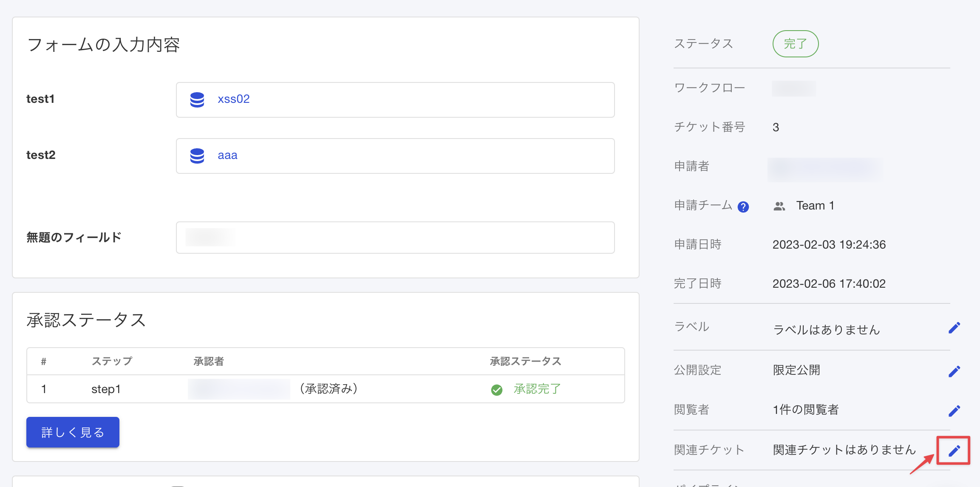Click the 承認ステータス column header

point(525,362)
